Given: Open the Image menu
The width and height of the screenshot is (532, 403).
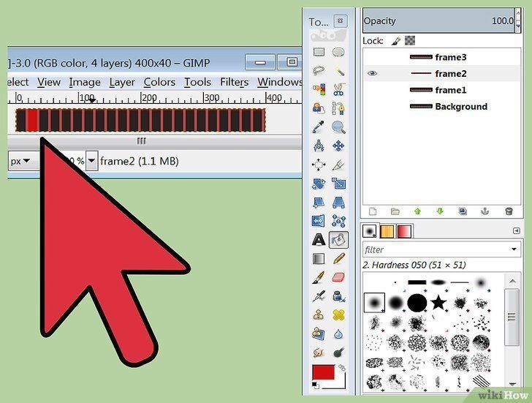Looking at the screenshot, I should (x=85, y=82).
